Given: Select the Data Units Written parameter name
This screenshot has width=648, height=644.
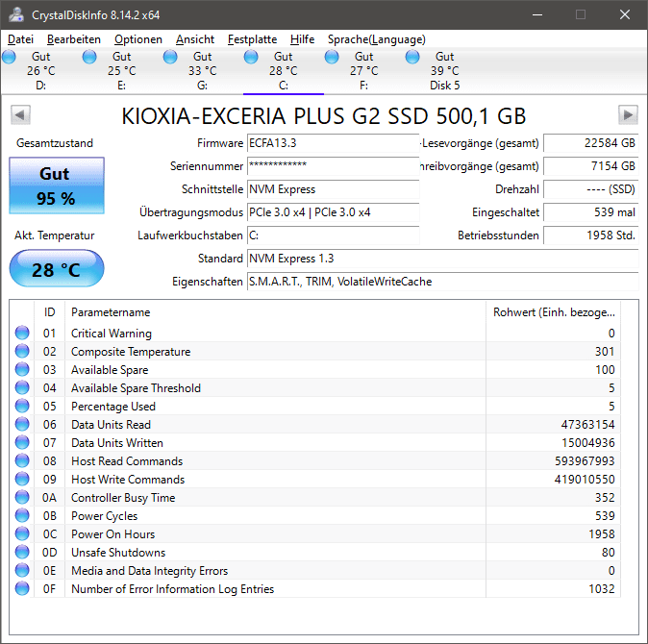Looking at the screenshot, I should pyautogui.click(x=117, y=443).
